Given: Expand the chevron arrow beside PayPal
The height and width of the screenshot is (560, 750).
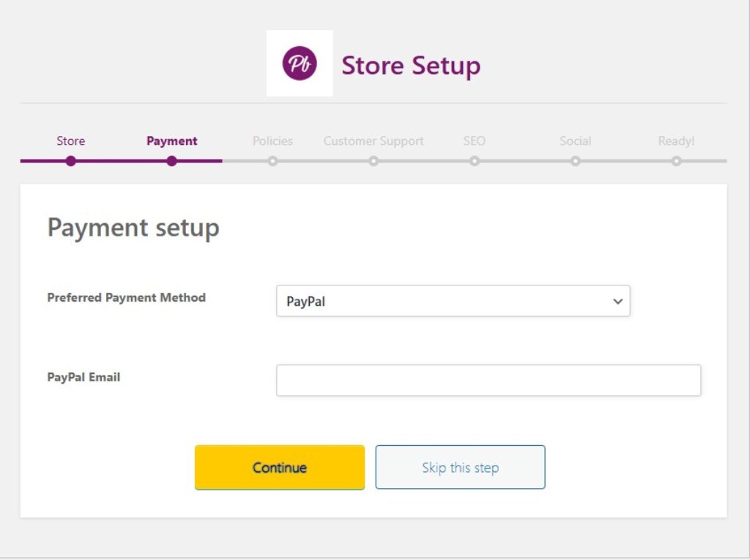Looking at the screenshot, I should point(617,301).
